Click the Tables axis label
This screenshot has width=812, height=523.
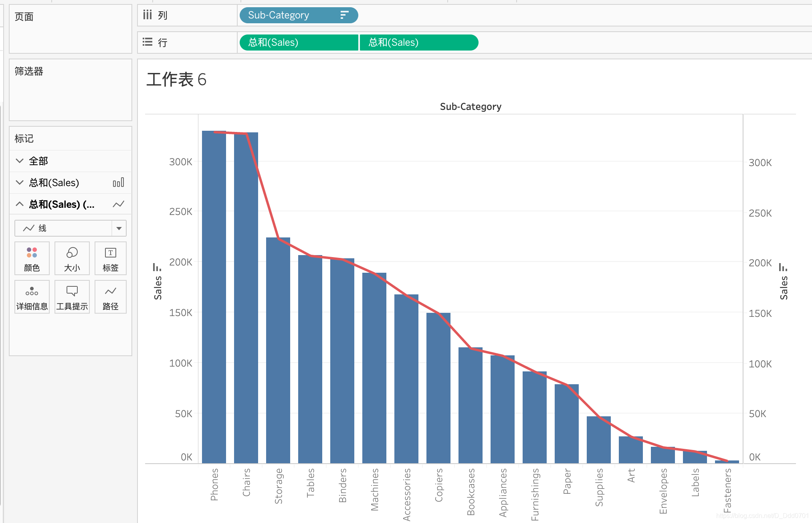point(311,483)
